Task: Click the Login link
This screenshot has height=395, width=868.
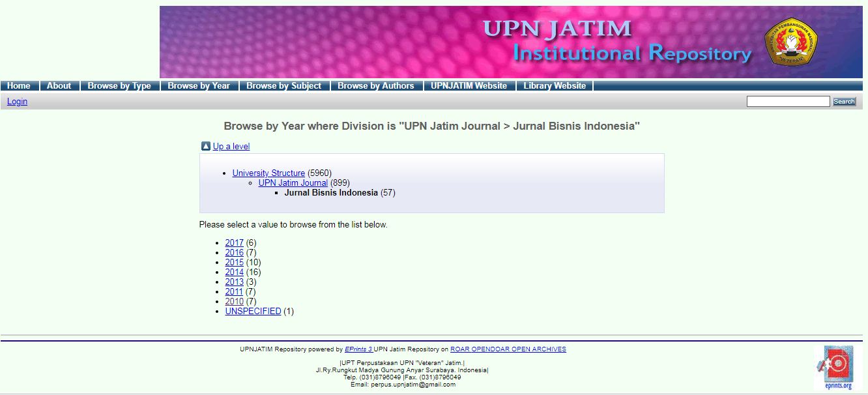Action: tap(17, 102)
